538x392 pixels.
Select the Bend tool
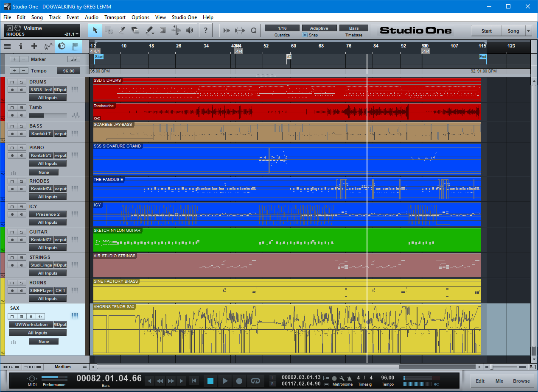coord(176,30)
